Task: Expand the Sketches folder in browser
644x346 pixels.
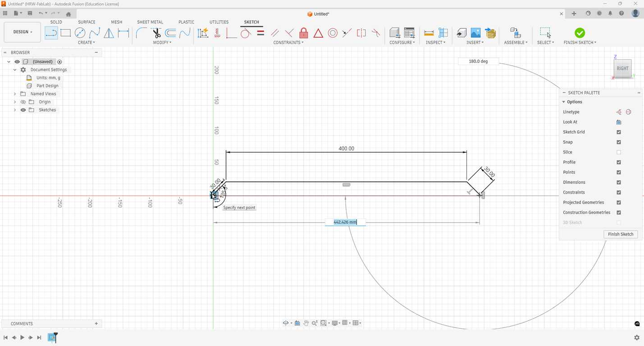Action: (x=15, y=110)
